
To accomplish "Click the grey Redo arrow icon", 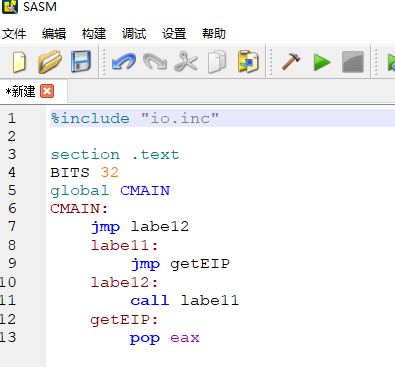I will click(x=155, y=62).
